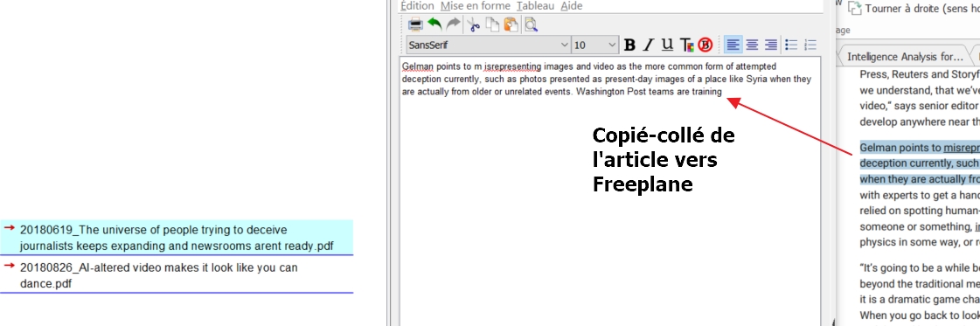Viewport: 980px width, 326px height.
Task: Click 'Press, Reuters and Storyf' line in PDF
Action: coord(920,75)
